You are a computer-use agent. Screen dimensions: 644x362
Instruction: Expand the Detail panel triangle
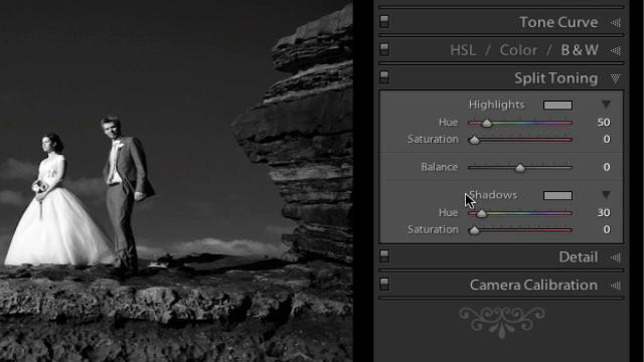tap(615, 258)
